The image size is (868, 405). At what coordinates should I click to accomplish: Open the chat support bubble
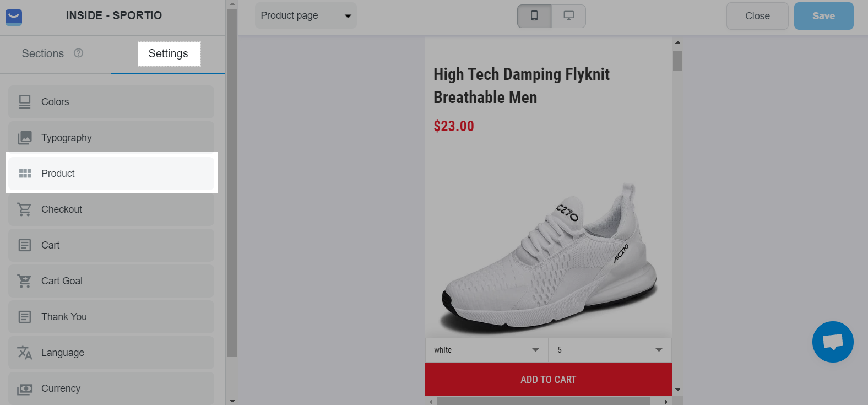point(833,342)
